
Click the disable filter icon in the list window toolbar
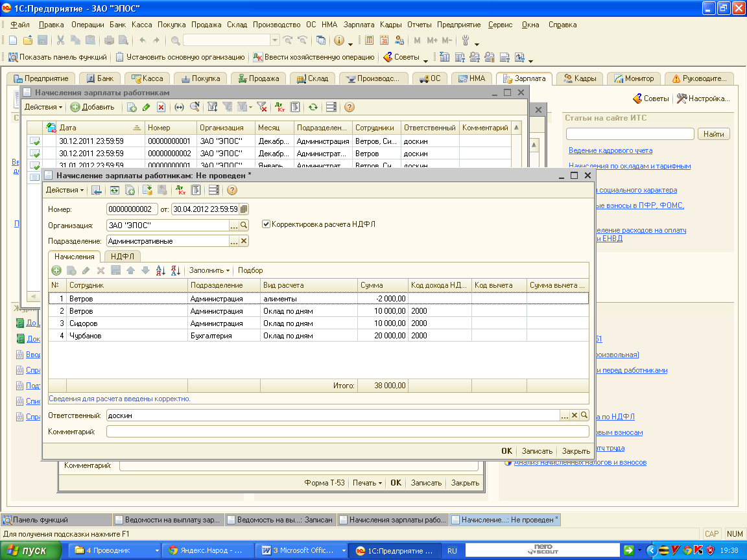tap(261, 107)
